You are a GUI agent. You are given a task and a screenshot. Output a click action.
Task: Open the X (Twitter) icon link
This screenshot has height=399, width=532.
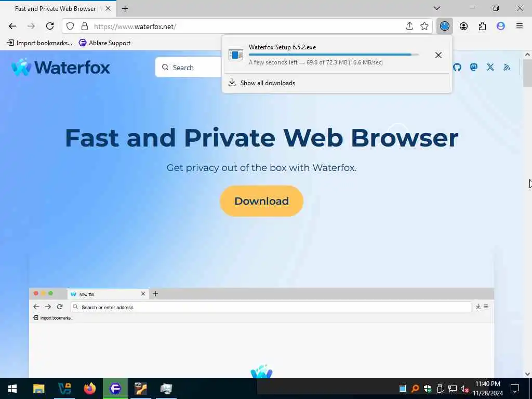(x=490, y=67)
